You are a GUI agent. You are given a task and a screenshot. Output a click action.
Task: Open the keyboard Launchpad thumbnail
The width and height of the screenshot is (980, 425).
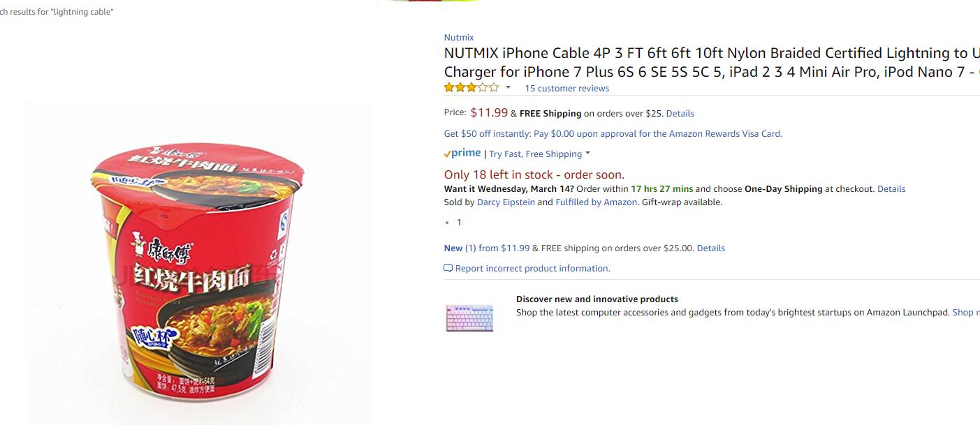pyautogui.click(x=469, y=318)
